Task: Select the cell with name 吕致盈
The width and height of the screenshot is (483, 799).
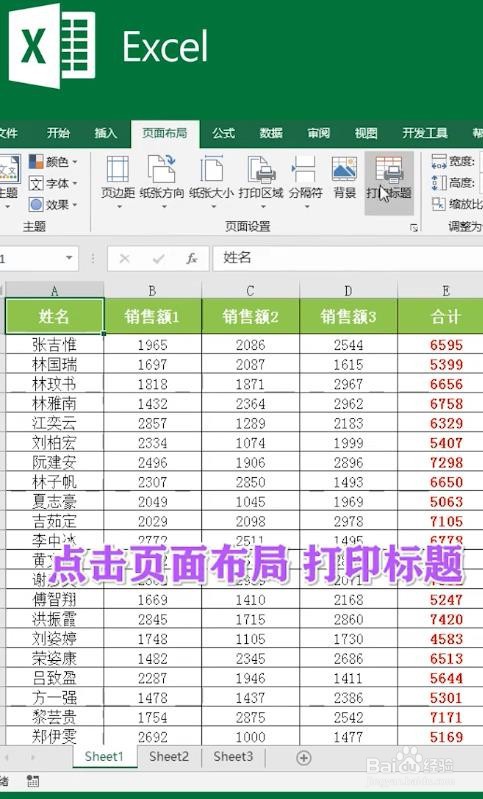Action: [x=55, y=678]
